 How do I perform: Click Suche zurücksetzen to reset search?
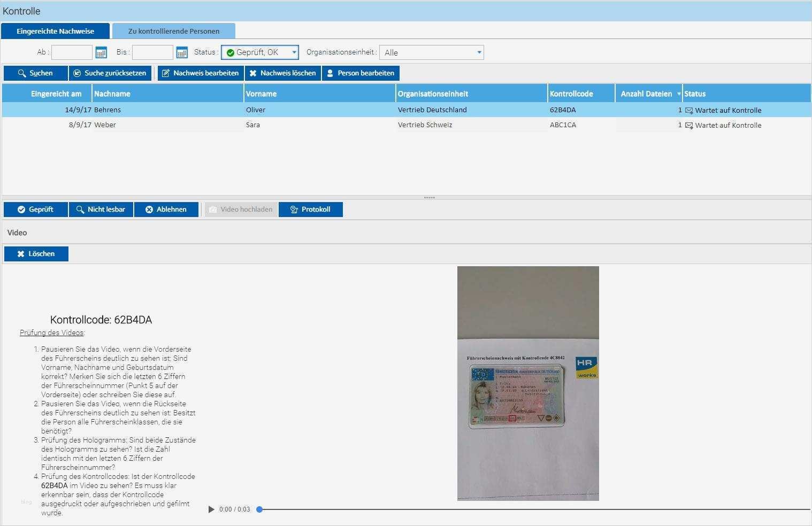(x=110, y=73)
